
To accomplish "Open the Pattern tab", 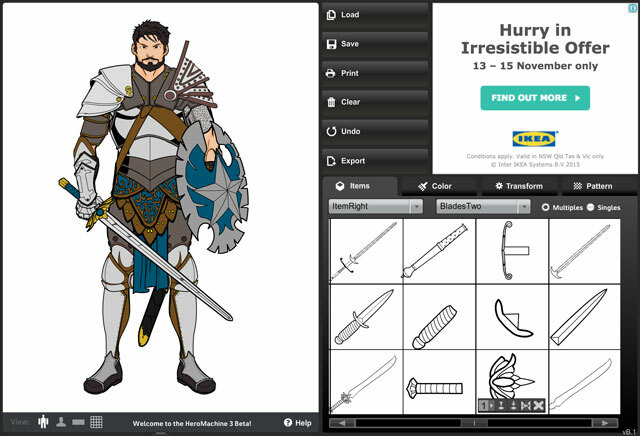I will point(598,186).
